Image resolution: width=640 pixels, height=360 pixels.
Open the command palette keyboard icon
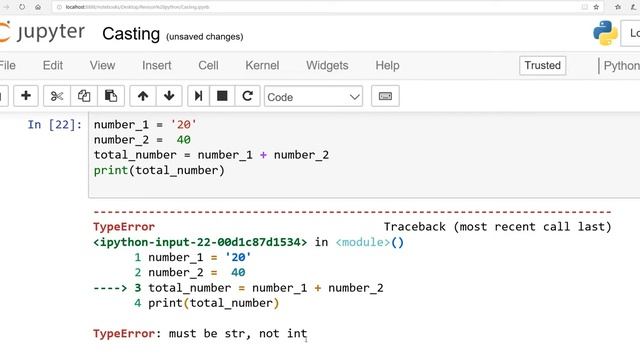[385, 96]
